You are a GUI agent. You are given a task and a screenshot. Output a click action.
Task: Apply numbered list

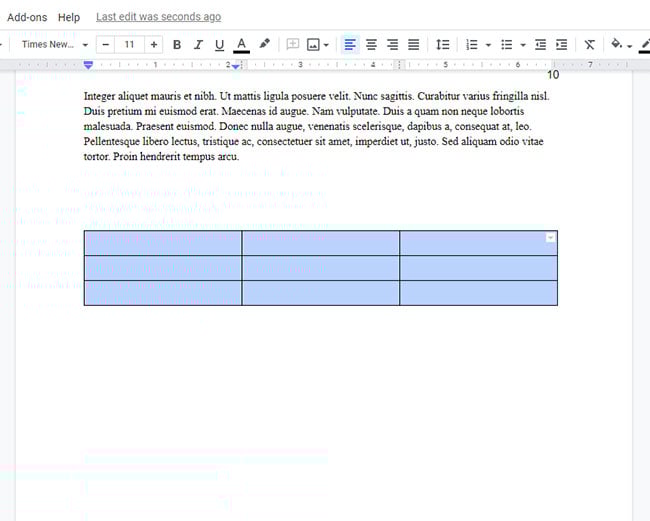click(x=472, y=44)
